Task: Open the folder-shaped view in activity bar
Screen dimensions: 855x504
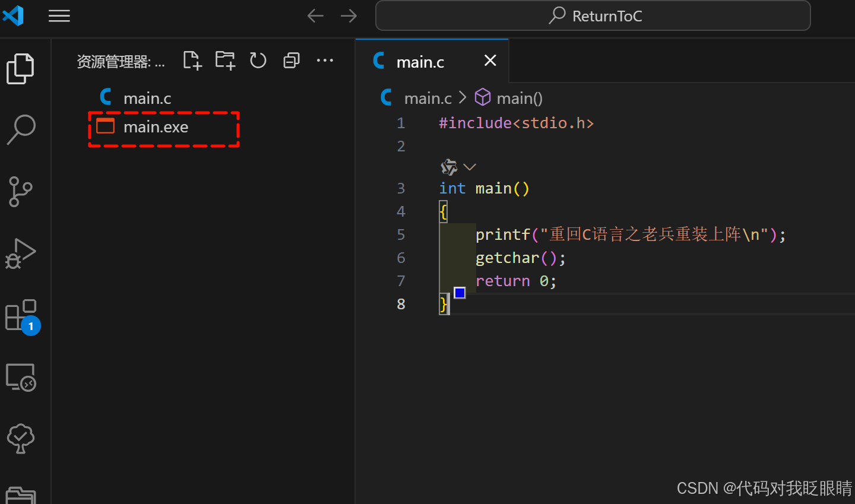Action: coord(21,496)
